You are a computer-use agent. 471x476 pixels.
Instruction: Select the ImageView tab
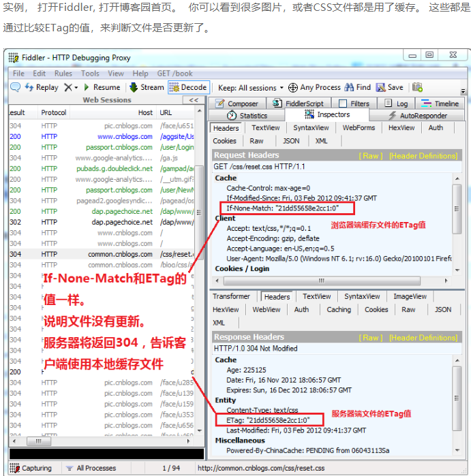(x=410, y=296)
